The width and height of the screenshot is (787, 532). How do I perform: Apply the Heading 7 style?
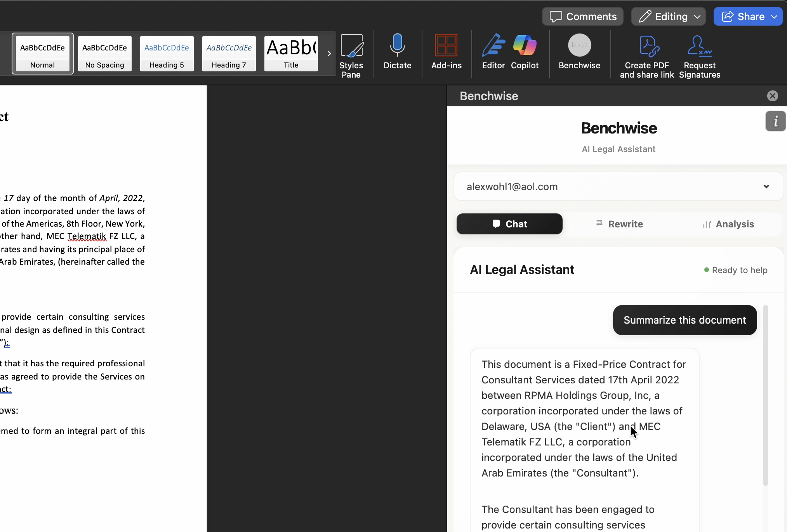pos(229,54)
